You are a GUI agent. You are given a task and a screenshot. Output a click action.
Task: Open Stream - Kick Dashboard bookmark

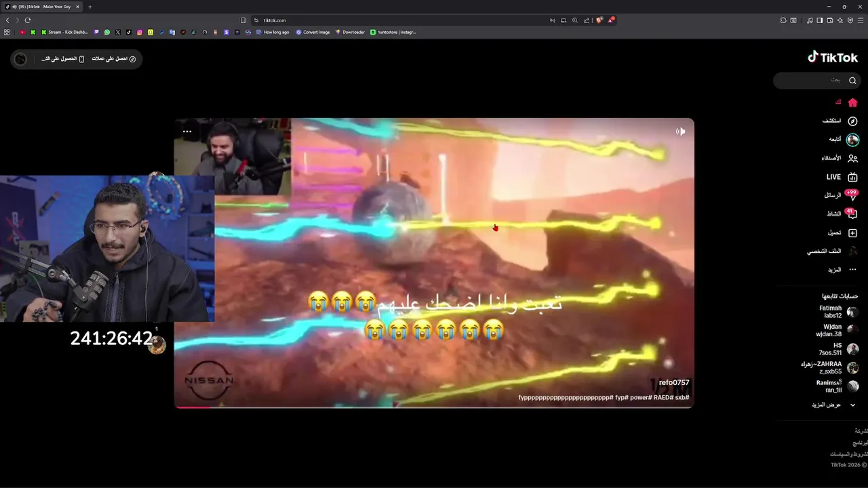coord(64,32)
